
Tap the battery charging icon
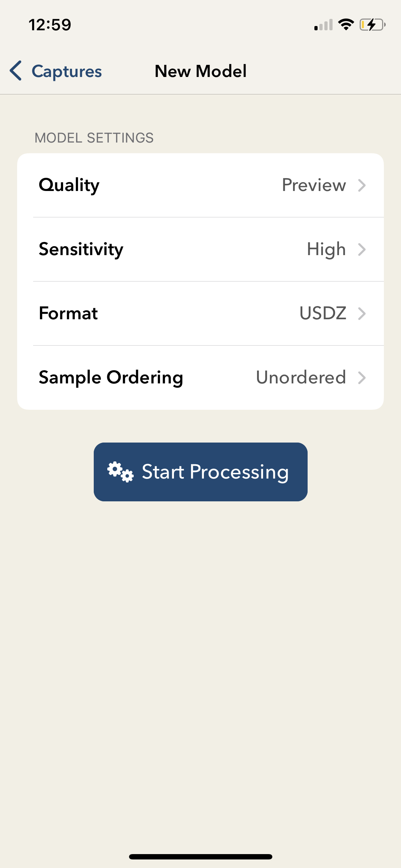(x=372, y=25)
